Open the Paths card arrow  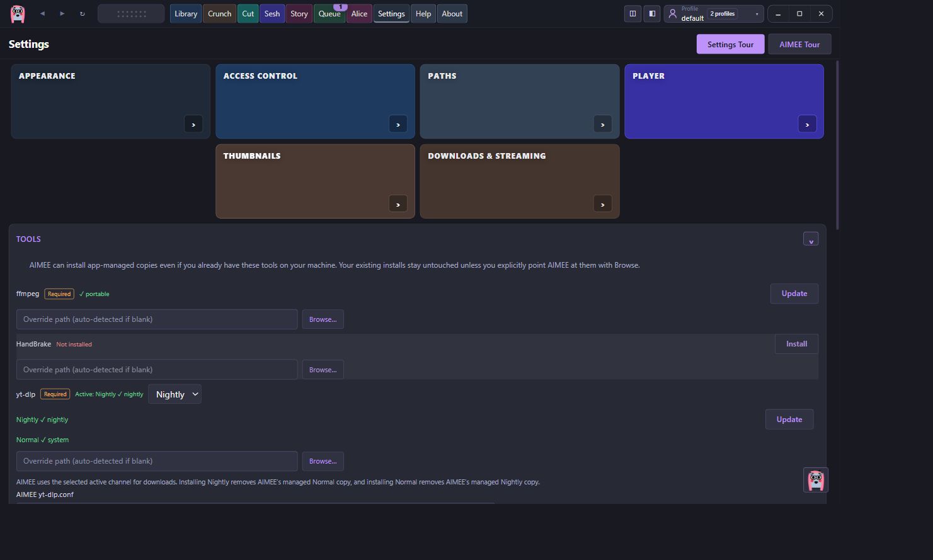point(603,124)
